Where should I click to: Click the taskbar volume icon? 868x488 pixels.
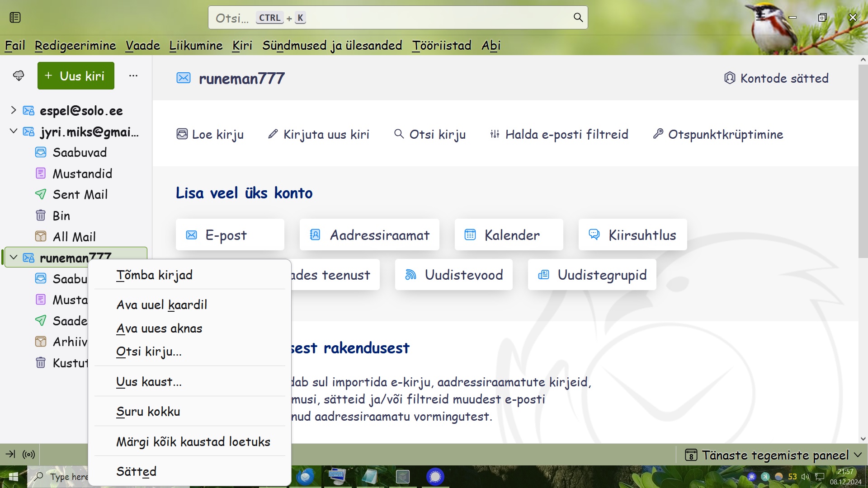(805, 477)
